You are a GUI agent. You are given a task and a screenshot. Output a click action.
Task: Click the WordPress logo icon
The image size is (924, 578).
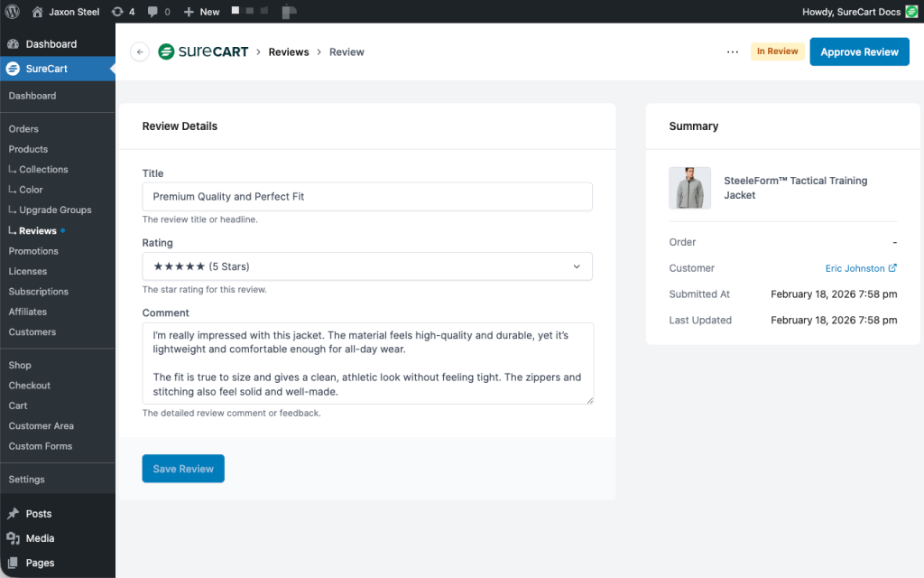[13, 12]
